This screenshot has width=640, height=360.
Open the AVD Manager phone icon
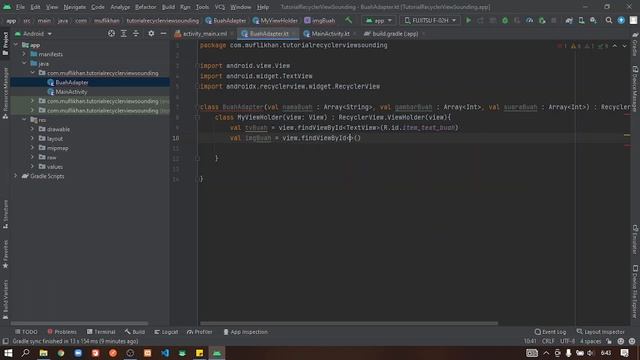pos(581,20)
